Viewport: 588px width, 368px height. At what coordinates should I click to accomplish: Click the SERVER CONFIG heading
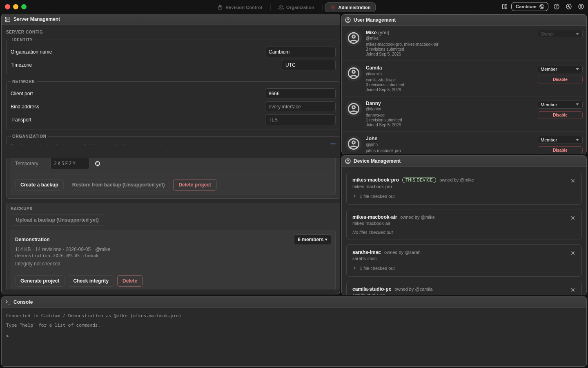point(24,32)
